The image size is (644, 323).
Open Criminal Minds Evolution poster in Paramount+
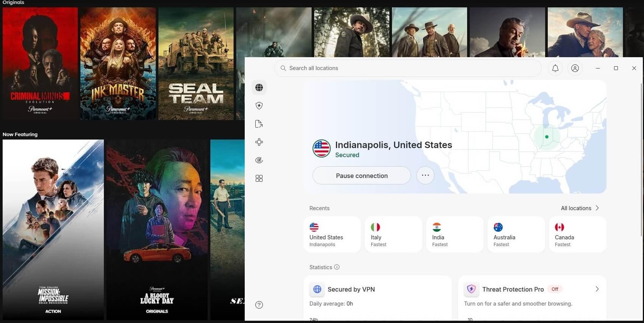(x=40, y=64)
